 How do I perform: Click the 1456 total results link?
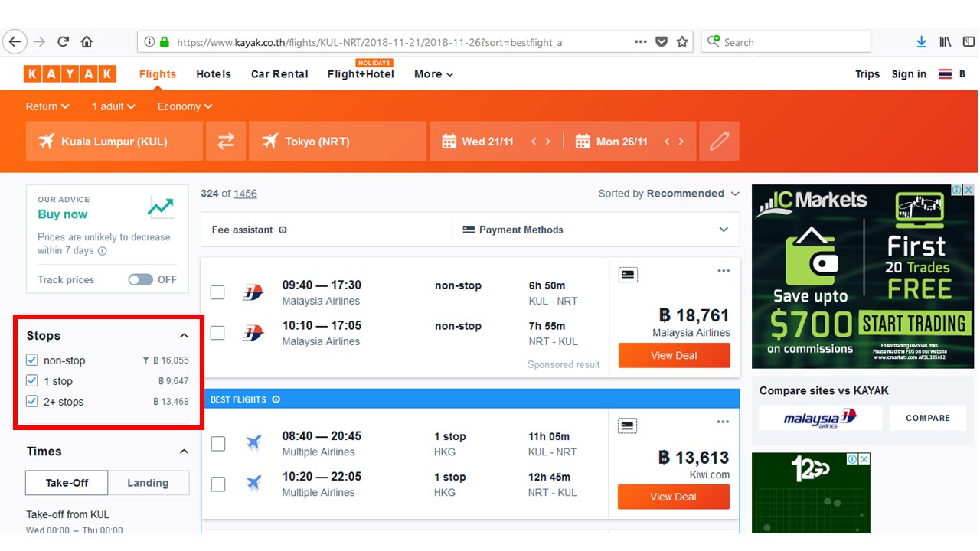pos(245,194)
